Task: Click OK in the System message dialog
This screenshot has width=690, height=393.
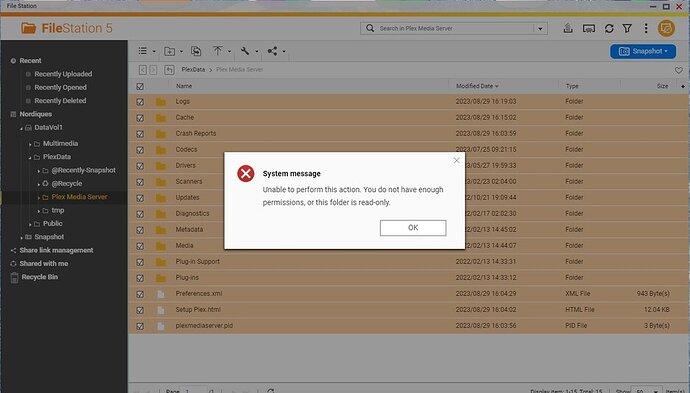Action: click(413, 228)
